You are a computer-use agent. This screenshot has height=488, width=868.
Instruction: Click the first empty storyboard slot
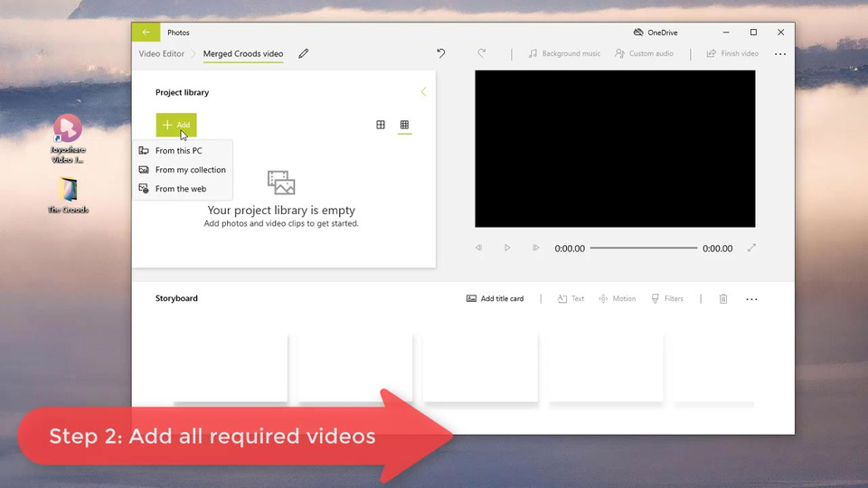[231, 368]
